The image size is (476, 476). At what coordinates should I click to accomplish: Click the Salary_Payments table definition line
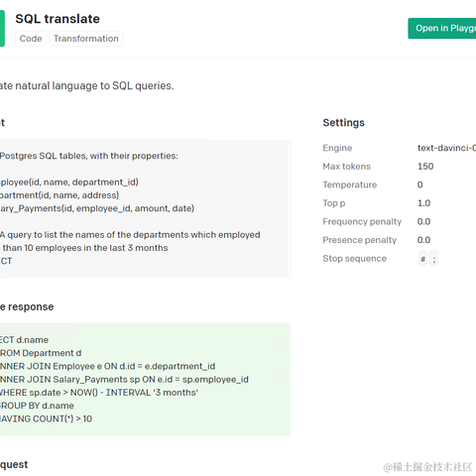coord(97,208)
